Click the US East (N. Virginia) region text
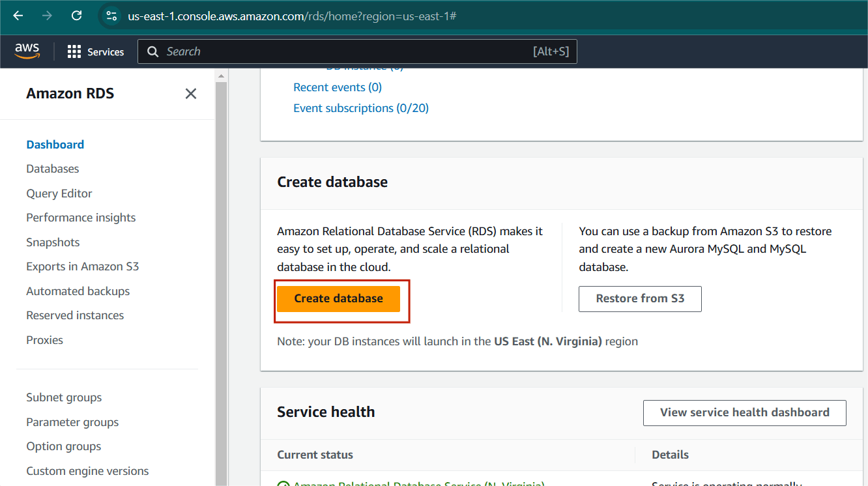The image size is (868, 486). (548, 341)
